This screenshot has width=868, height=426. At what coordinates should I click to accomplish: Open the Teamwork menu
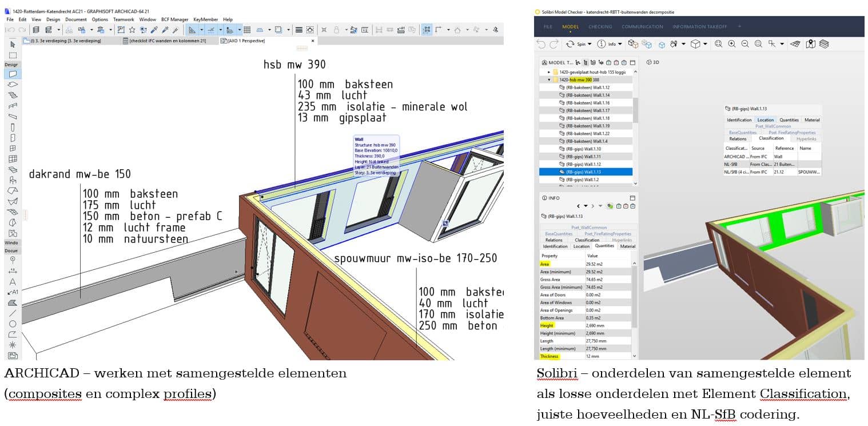pos(123,19)
